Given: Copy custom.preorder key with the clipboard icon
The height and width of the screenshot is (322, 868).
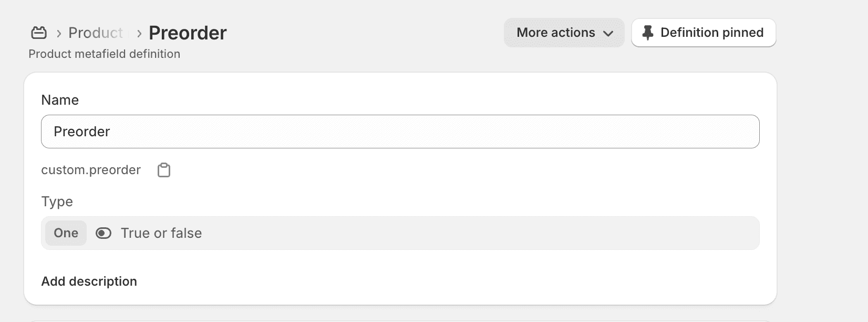Looking at the screenshot, I should tap(164, 170).
